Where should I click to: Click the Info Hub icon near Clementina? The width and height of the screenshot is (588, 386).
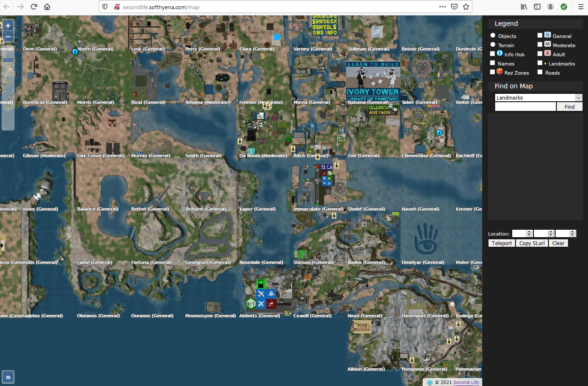click(439, 132)
